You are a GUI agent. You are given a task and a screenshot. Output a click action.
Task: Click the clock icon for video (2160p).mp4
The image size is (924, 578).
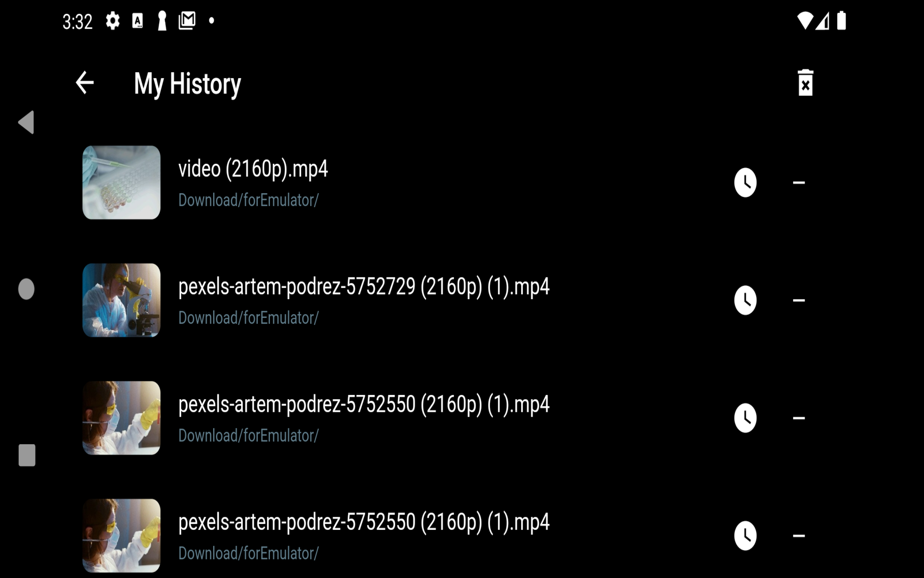coord(745,183)
